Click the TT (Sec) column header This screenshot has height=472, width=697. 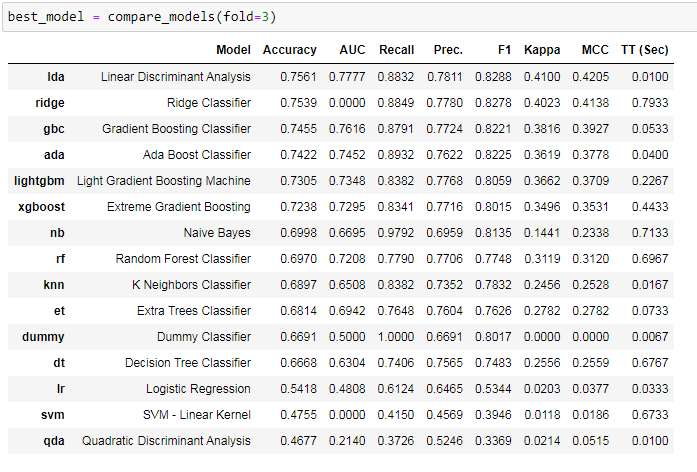pyautogui.click(x=645, y=50)
